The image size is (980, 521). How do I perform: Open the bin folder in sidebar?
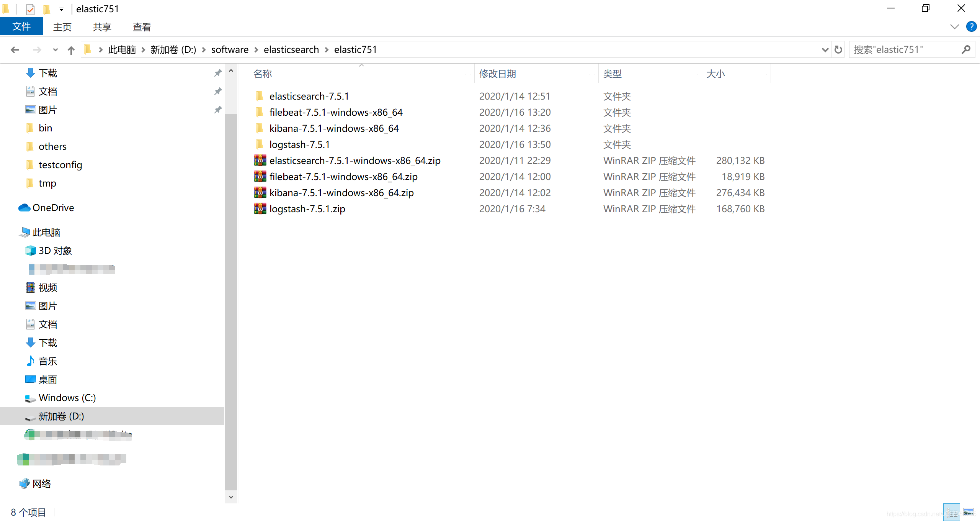pos(45,128)
